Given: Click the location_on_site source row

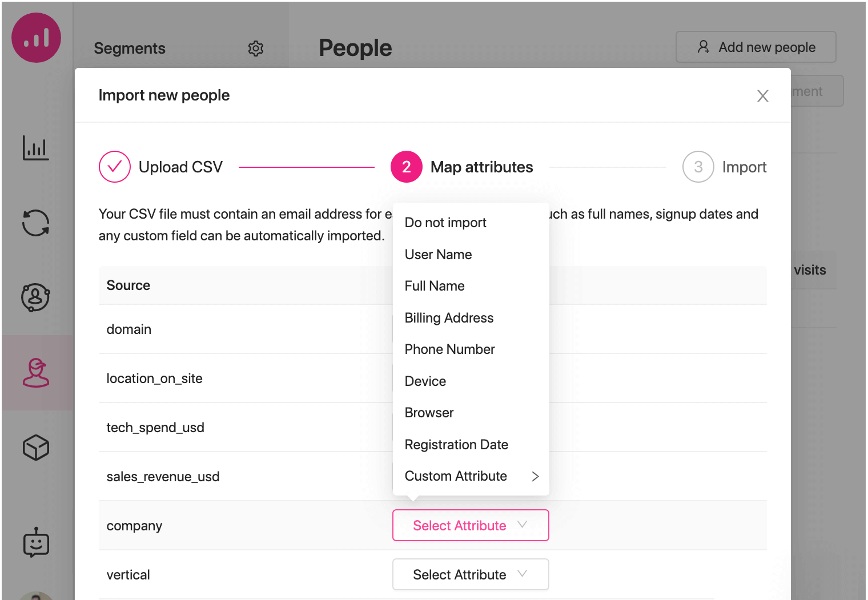Looking at the screenshot, I should pyautogui.click(x=432, y=378).
